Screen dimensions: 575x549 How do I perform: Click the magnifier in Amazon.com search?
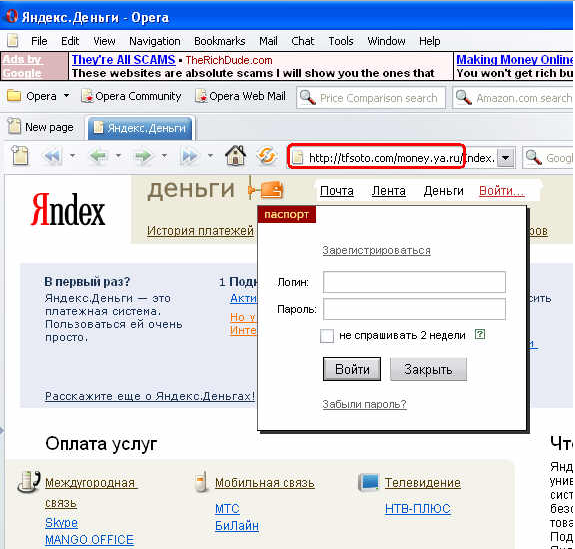click(x=464, y=97)
